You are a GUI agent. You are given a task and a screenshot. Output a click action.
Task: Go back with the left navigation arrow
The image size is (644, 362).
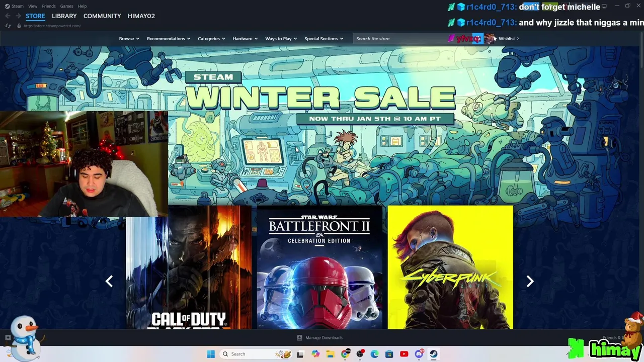coord(8,16)
